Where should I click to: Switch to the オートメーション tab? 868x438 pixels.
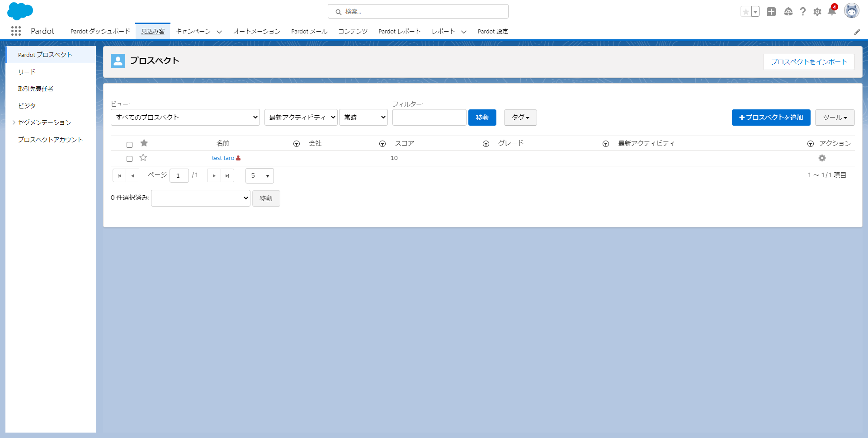pyautogui.click(x=257, y=31)
